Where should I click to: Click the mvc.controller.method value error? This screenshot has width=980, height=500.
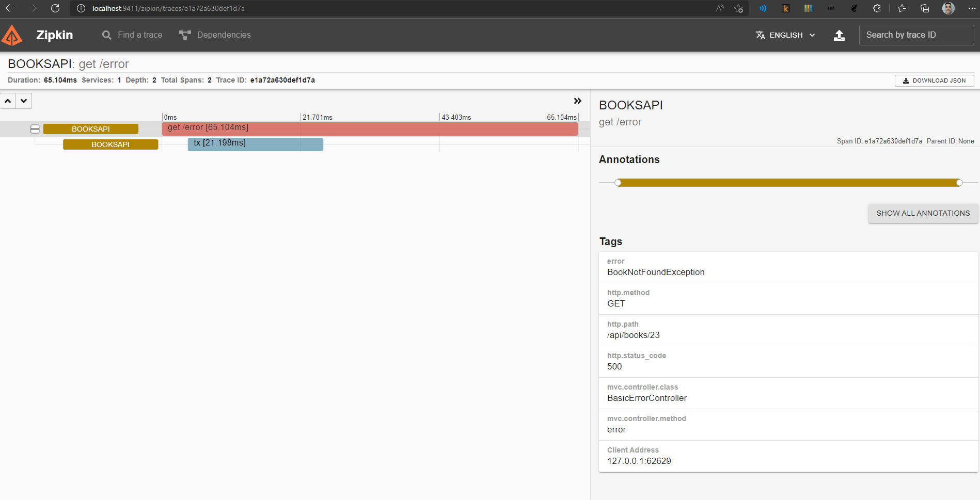[617, 430]
